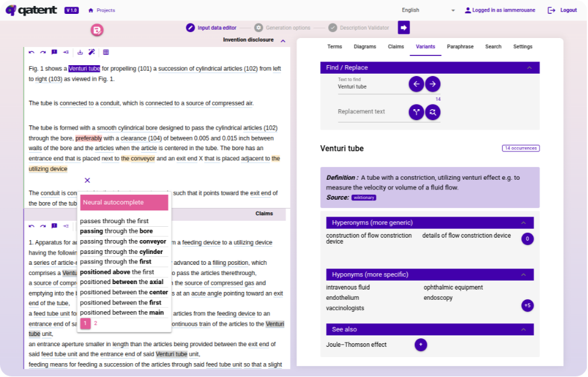
Task: Click the Generation options gear icon
Action: (258, 28)
